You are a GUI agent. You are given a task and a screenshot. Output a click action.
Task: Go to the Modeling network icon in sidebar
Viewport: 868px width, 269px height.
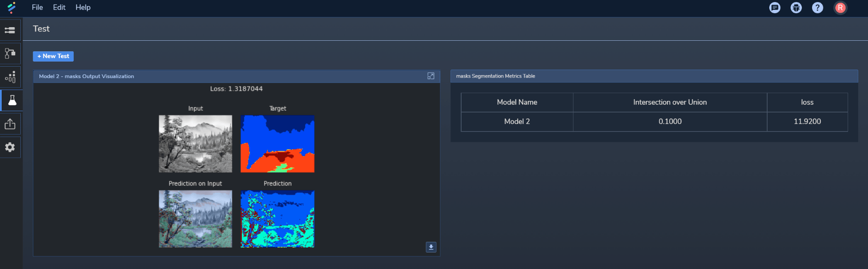(x=10, y=53)
